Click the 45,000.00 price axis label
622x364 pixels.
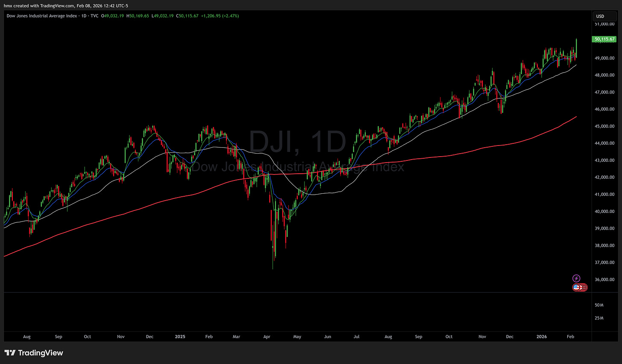pos(604,126)
